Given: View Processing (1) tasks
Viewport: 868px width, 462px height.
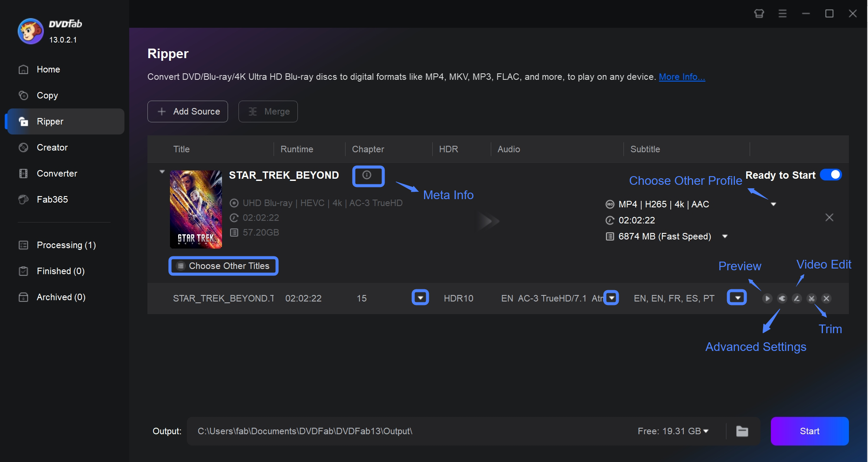Looking at the screenshot, I should [66, 245].
